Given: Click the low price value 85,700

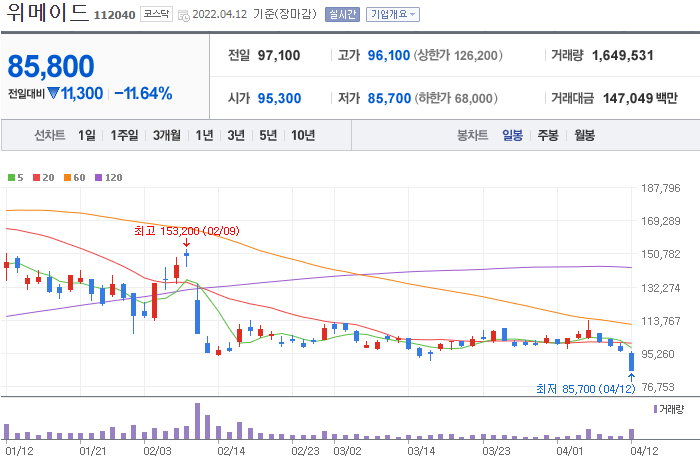Looking at the screenshot, I should pyautogui.click(x=389, y=98).
